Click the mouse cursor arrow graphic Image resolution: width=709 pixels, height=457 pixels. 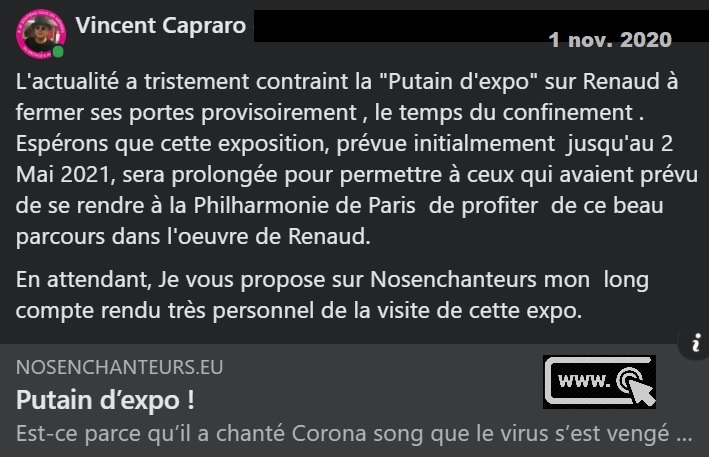click(x=642, y=391)
